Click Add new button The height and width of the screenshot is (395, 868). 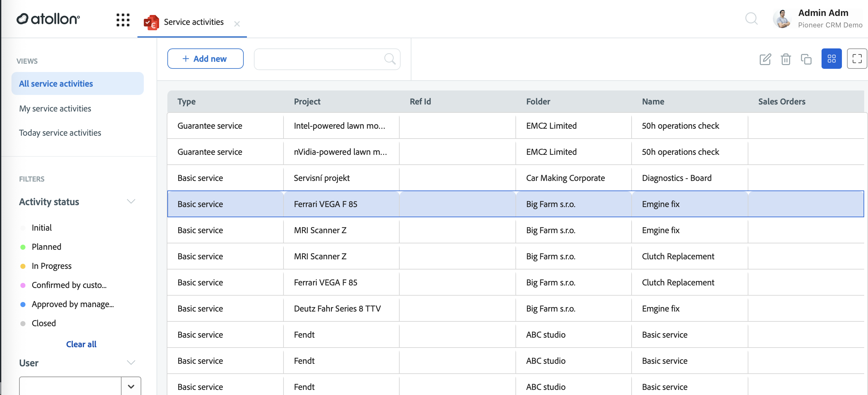tap(205, 59)
